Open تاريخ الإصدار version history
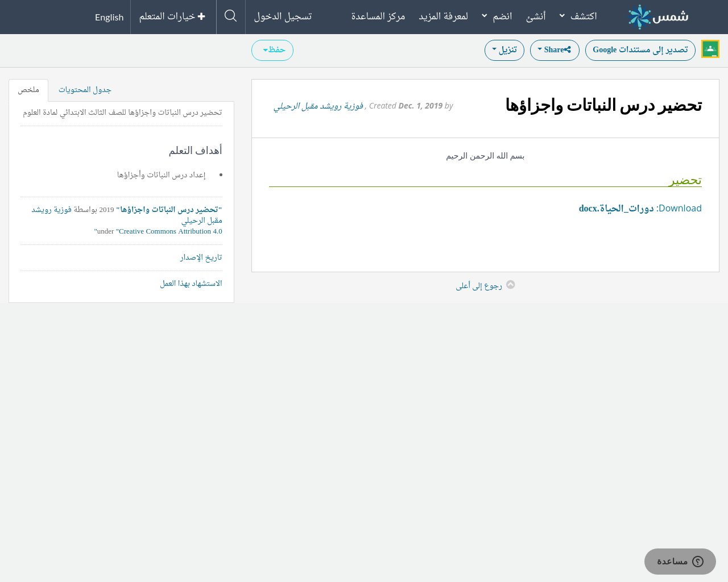Screen dimensions: 728x582 201,257
